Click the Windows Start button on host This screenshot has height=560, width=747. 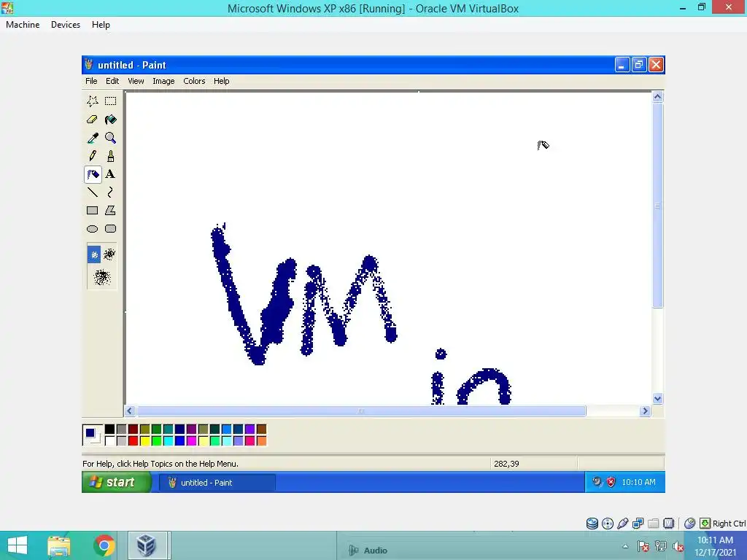coord(18,545)
